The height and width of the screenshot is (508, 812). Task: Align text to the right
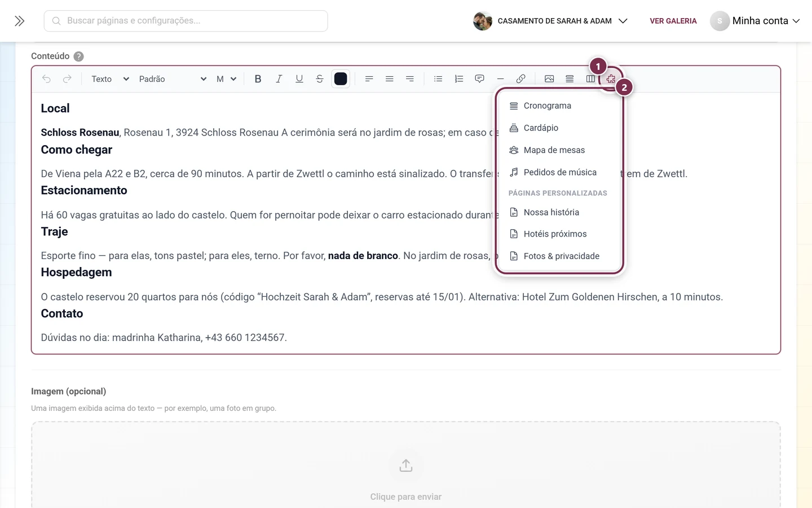[410, 79]
